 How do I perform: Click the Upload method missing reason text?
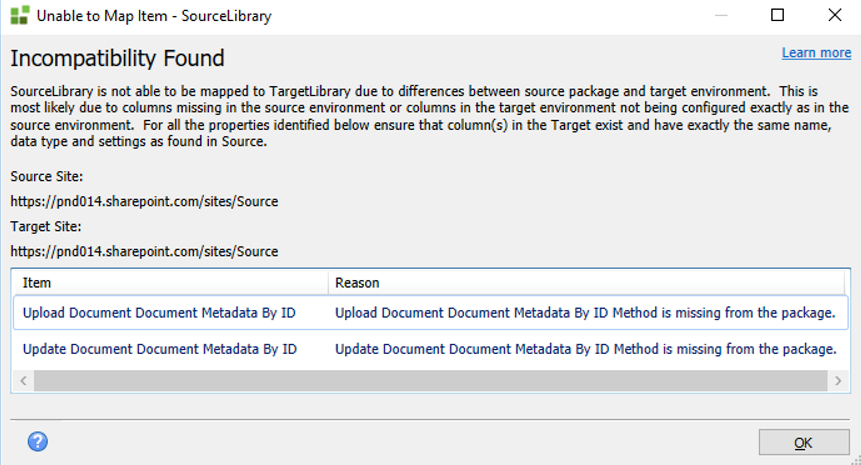tap(585, 313)
